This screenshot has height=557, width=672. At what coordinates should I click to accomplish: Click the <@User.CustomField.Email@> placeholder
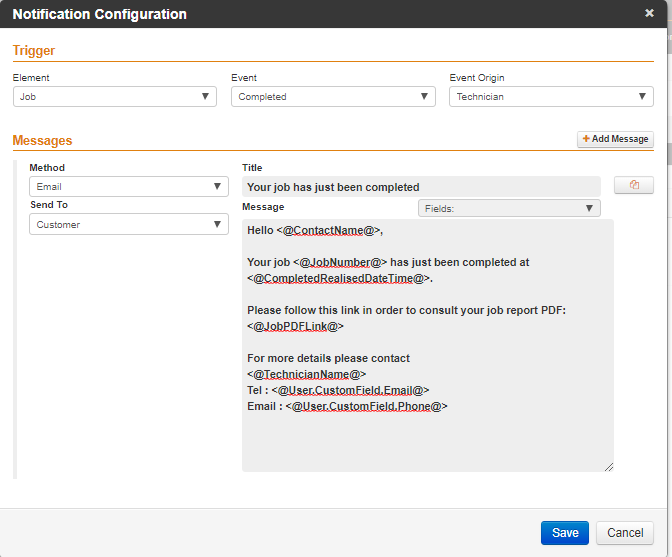(x=350, y=390)
